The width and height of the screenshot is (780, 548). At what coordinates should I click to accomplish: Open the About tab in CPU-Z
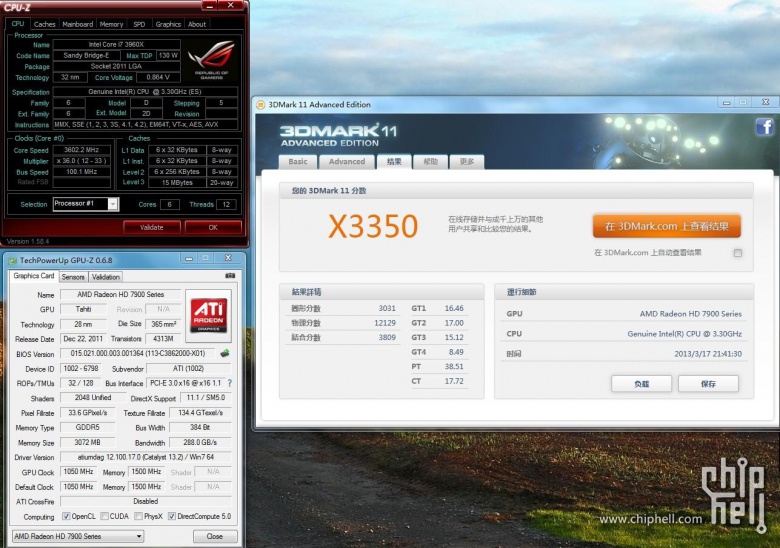196,24
